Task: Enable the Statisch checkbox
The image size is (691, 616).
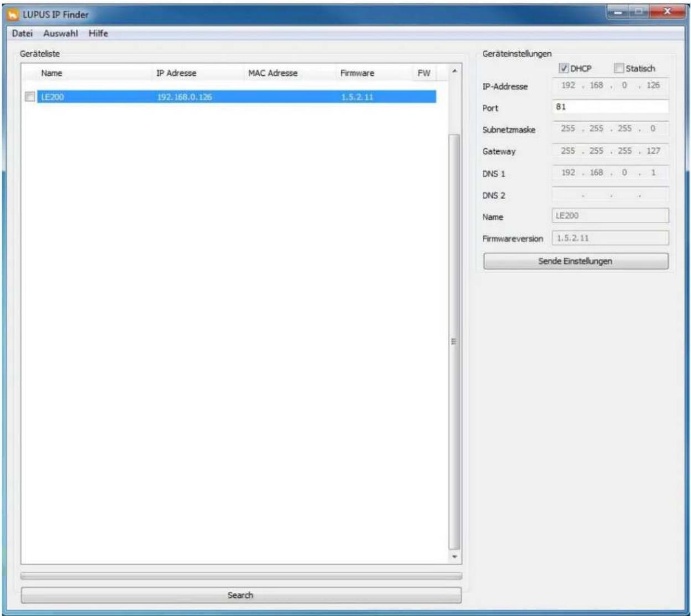Action: (x=618, y=68)
